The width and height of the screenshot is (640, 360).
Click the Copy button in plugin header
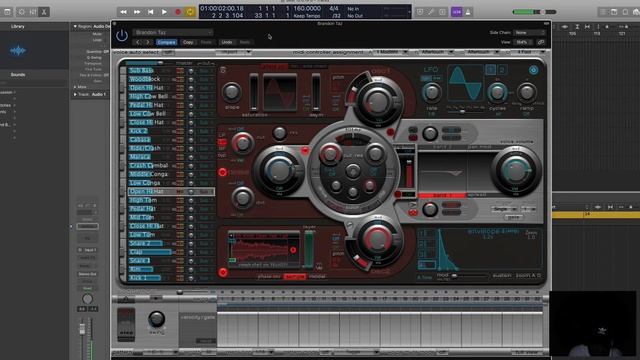188,42
